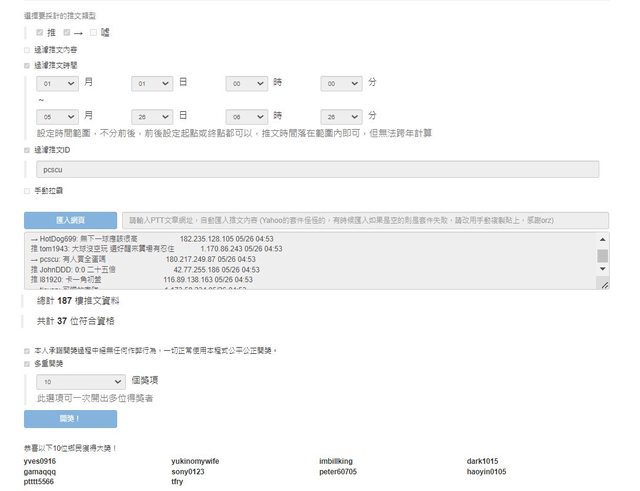Toggle the 過濾推文ID checkbox
This screenshot has width=640, height=491.
coord(27,150)
